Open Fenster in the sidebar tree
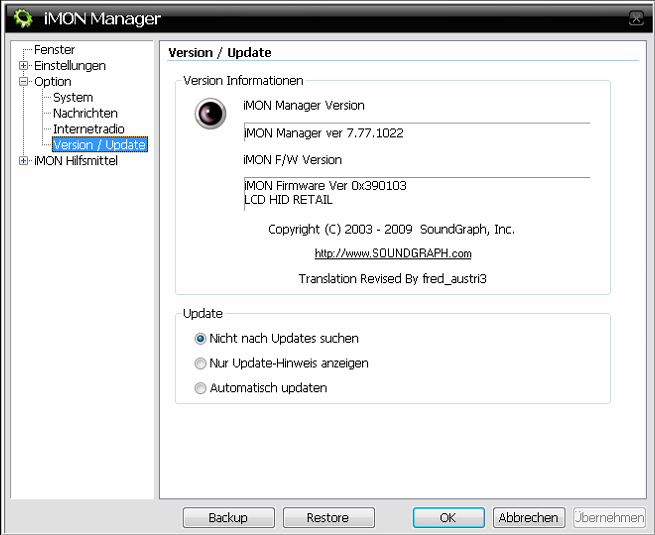 (54, 50)
